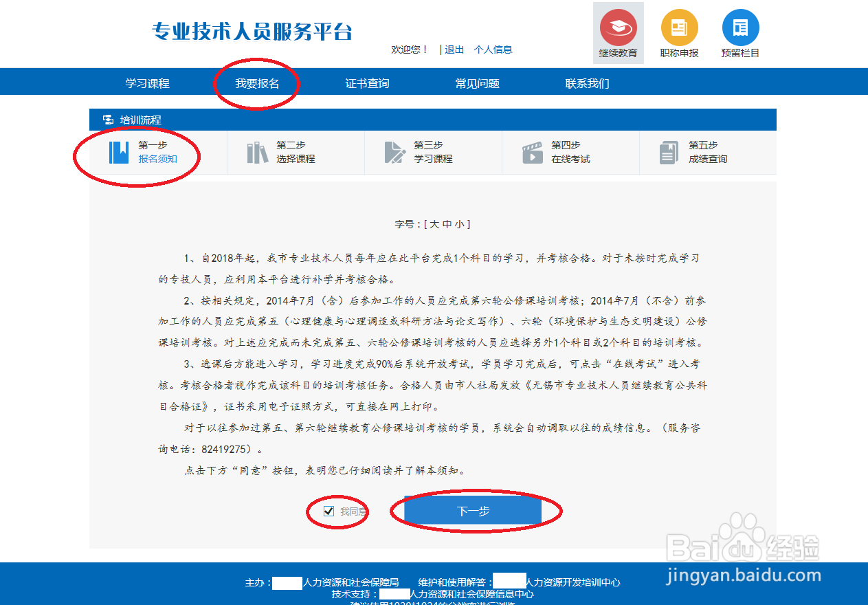Click the 培训流程 header text
868x605 pixels.
coord(141,120)
